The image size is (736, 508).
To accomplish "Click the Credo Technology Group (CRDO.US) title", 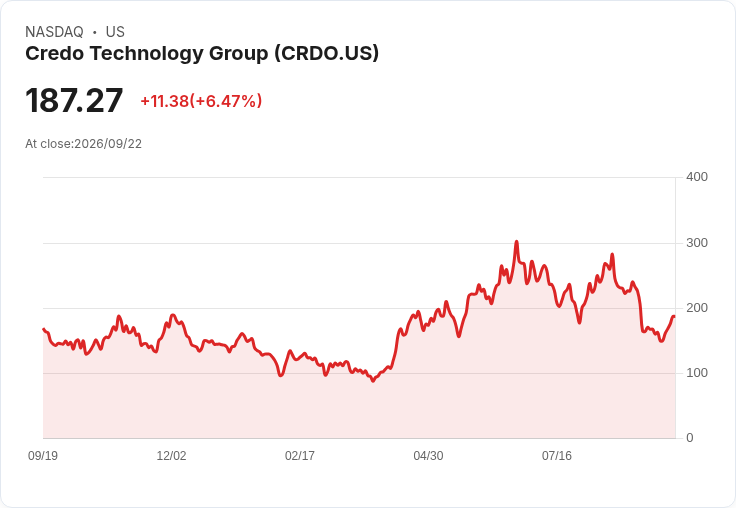I will click(202, 54).
